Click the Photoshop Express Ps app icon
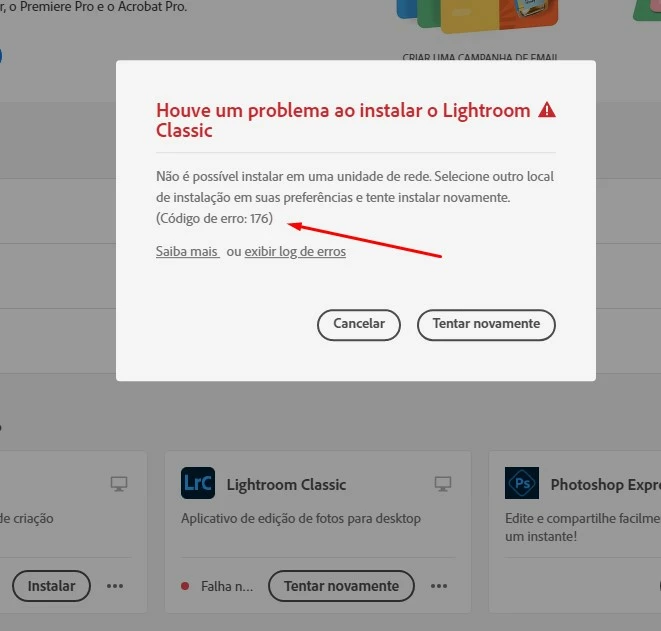The width and height of the screenshot is (661, 631). (x=522, y=483)
